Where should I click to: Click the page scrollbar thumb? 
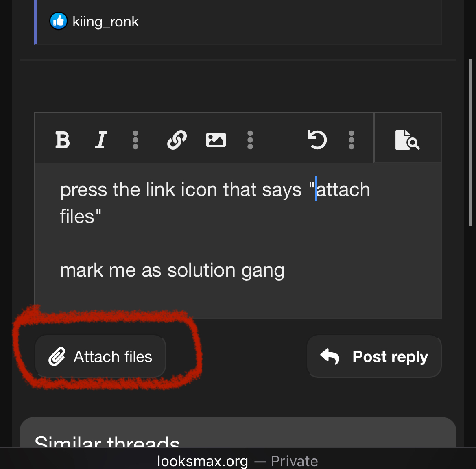[x=471, y=142]
